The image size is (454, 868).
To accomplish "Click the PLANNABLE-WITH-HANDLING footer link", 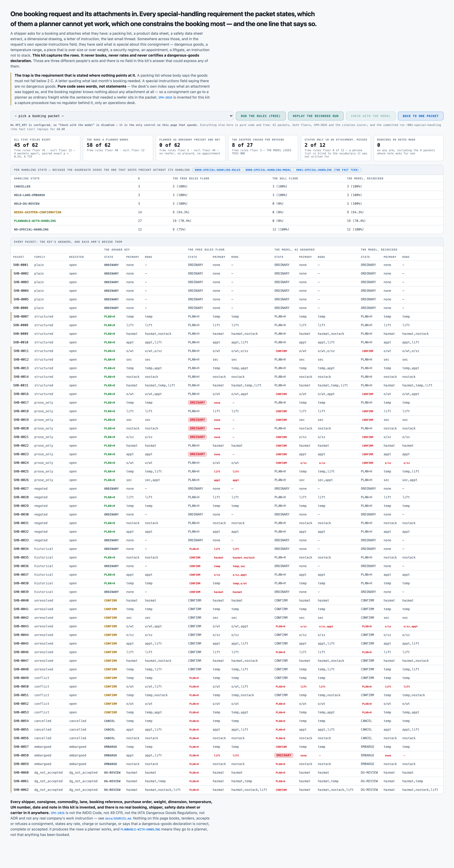I will tap(140, 829).
